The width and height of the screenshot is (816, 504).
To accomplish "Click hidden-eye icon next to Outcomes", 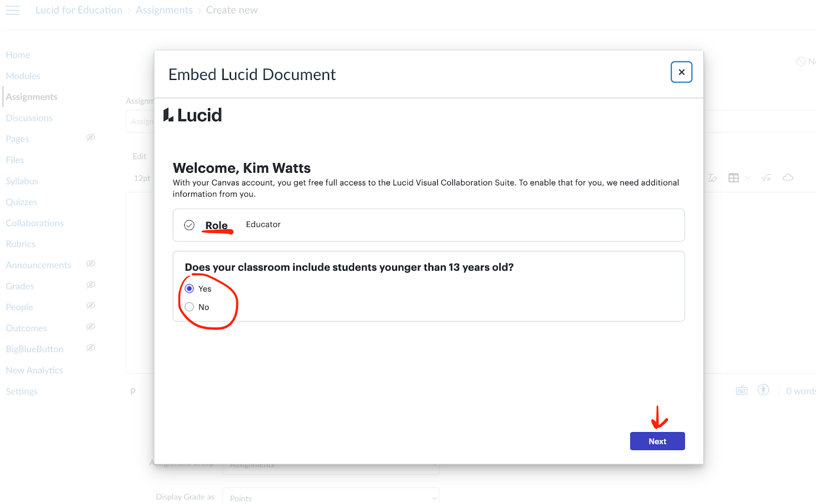I will click(x=91, y=327).
